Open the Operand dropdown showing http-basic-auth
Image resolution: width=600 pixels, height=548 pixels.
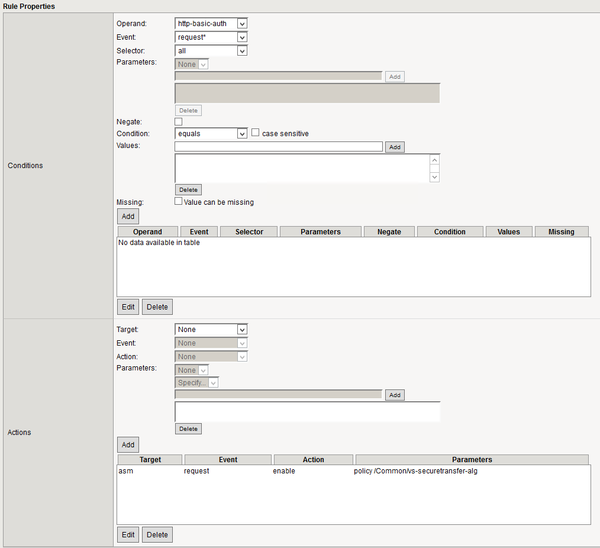click(211, 23)
